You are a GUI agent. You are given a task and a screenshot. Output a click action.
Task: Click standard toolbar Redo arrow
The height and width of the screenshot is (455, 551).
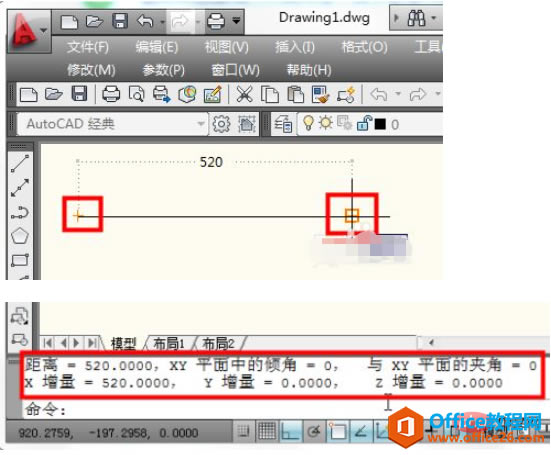(x=418, y=94)
